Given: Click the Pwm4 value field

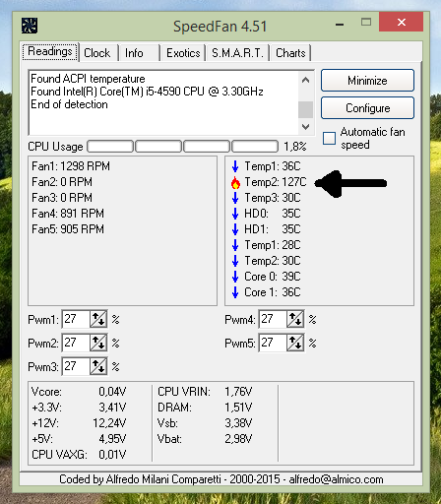Looking at the screenshot, I should point(273,319).
